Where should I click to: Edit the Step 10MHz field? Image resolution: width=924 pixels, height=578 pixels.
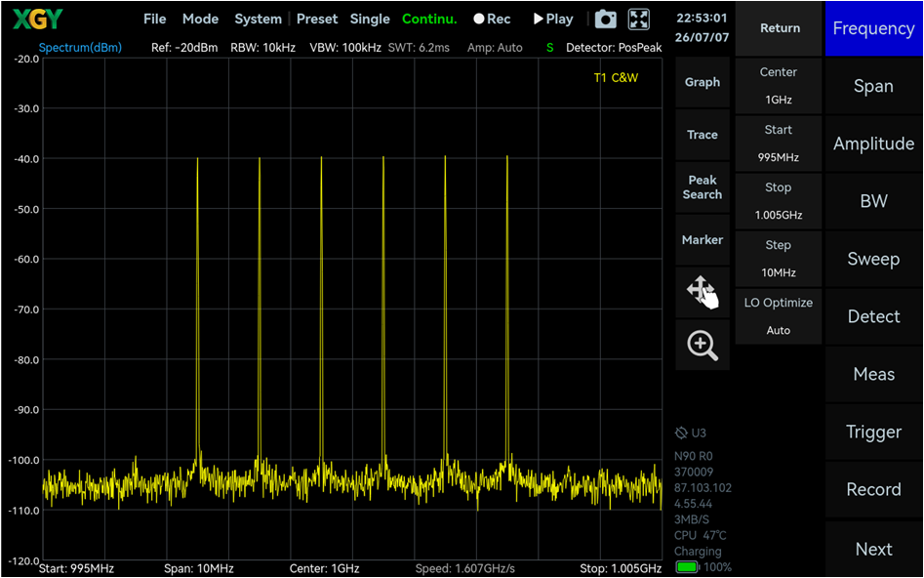pyautogui.click(x=779, y=259)
